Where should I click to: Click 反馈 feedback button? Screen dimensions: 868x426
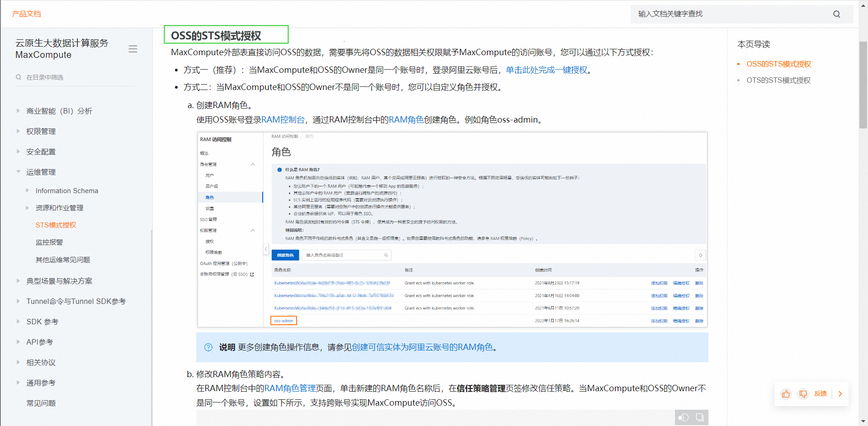pos(821,394)
